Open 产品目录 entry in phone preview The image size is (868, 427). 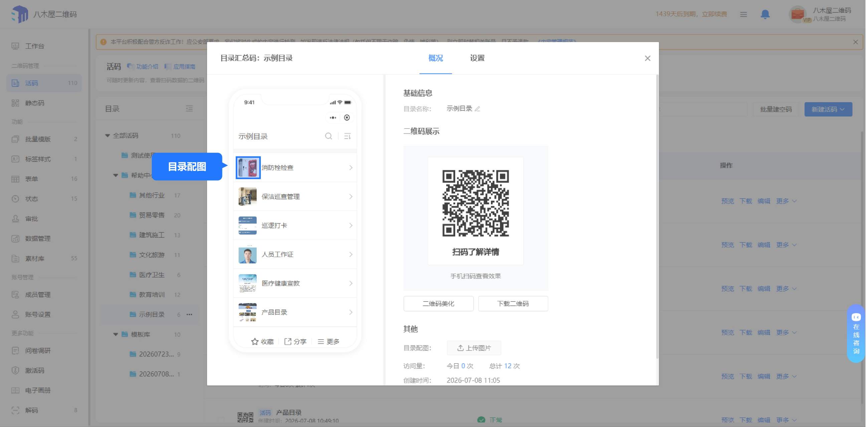pyautogui.click(x=295, y=312)
